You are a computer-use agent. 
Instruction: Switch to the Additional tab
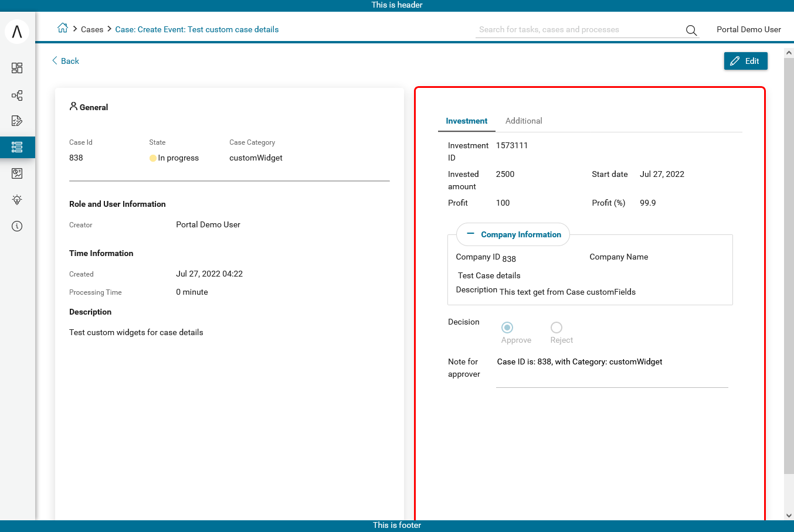(524, 121)
